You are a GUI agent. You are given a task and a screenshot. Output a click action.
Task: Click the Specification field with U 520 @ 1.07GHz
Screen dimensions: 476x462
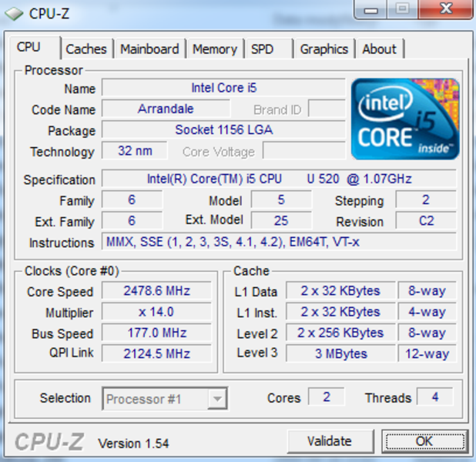coord(279,179)
